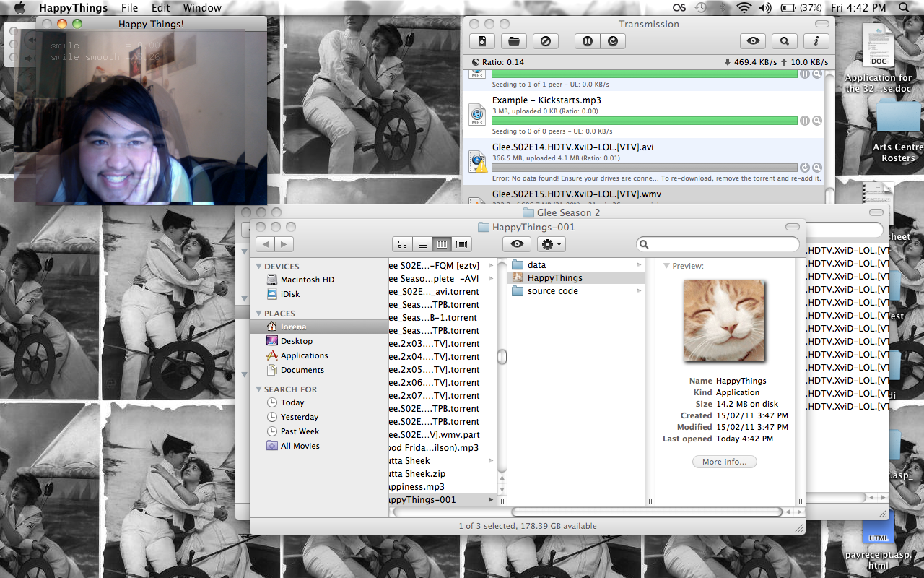This screenshot has height=578, width=924.
Task: Go back in HappyThings-001 Finder window
Action: click(266, 244)
